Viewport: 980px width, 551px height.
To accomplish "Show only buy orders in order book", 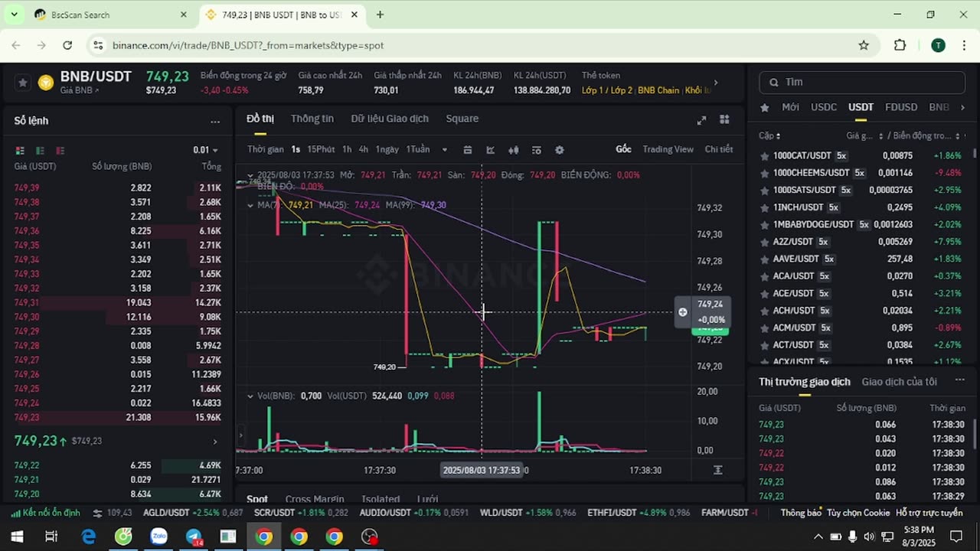I will coord(40,150).
